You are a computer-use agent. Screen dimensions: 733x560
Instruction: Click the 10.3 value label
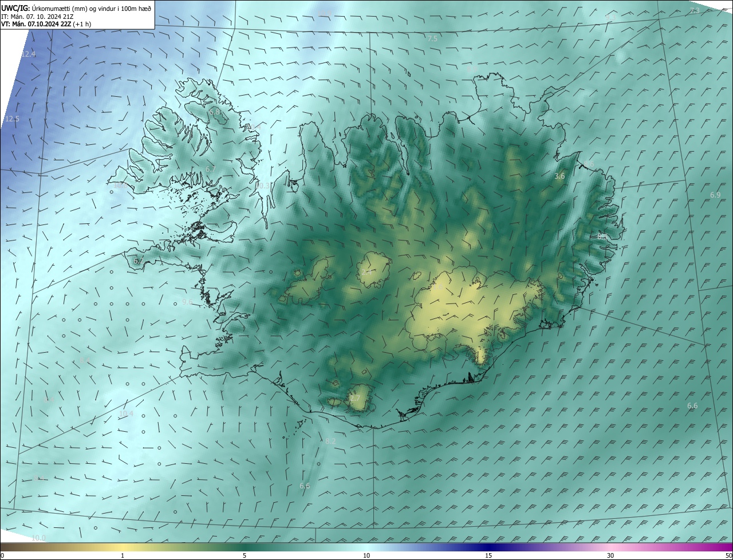[x=262, y=186]
